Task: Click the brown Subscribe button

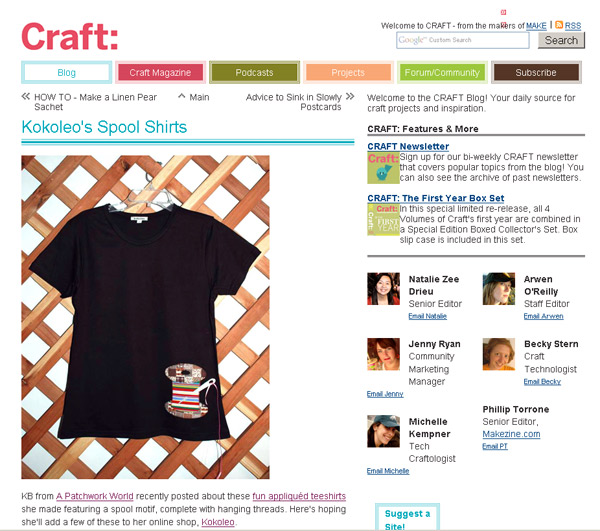Action: 536,72
